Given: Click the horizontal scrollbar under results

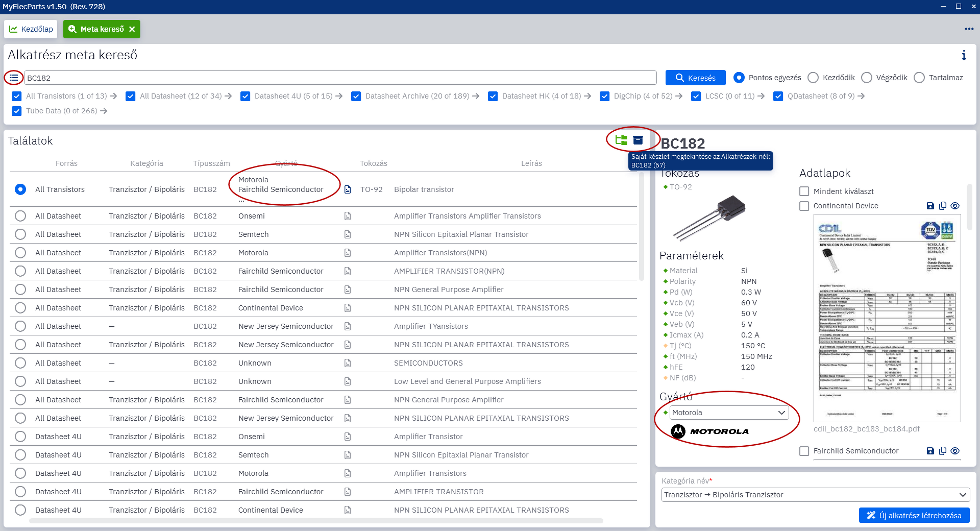Looking at the screenshot, I should 316,521.
